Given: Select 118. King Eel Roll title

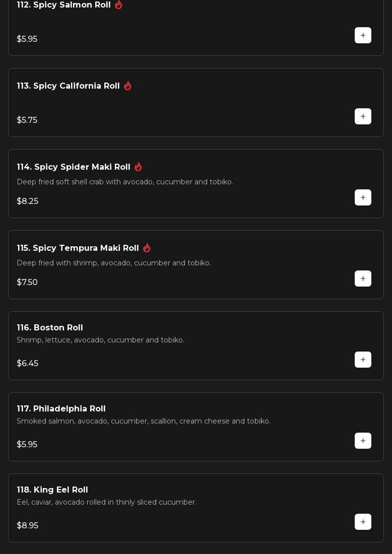Looking at the screenshot, I should pos(52,490).
